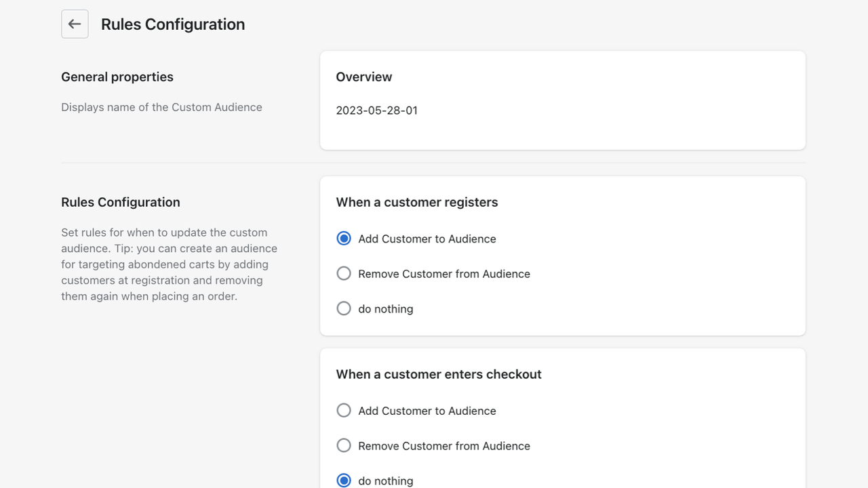Click the audience name "2023-05-28-01"
The image size is (868, 488).
(x=376, y=110)
